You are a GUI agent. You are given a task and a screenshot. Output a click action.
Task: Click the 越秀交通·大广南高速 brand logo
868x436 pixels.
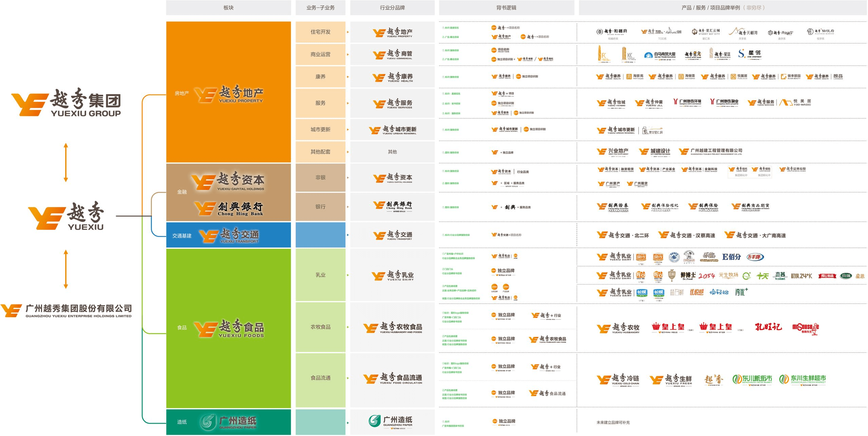[755, 235]
